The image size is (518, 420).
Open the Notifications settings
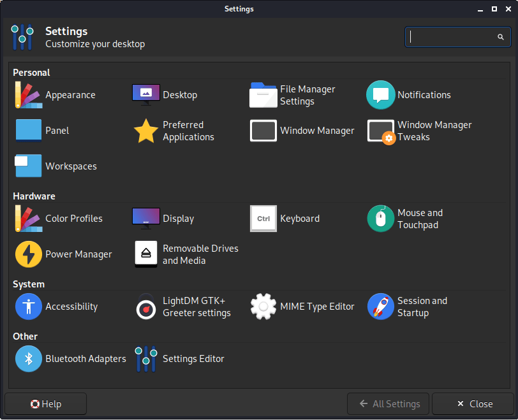(381, 95)
